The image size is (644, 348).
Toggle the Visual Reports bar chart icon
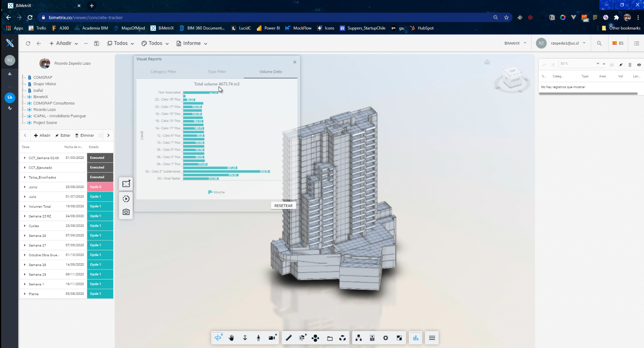[x=416, y=338]
